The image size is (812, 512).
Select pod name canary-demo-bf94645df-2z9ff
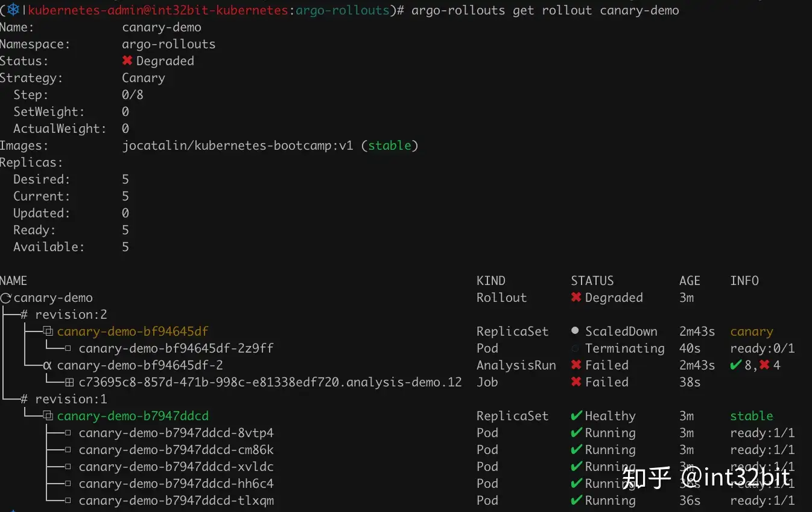176,348
